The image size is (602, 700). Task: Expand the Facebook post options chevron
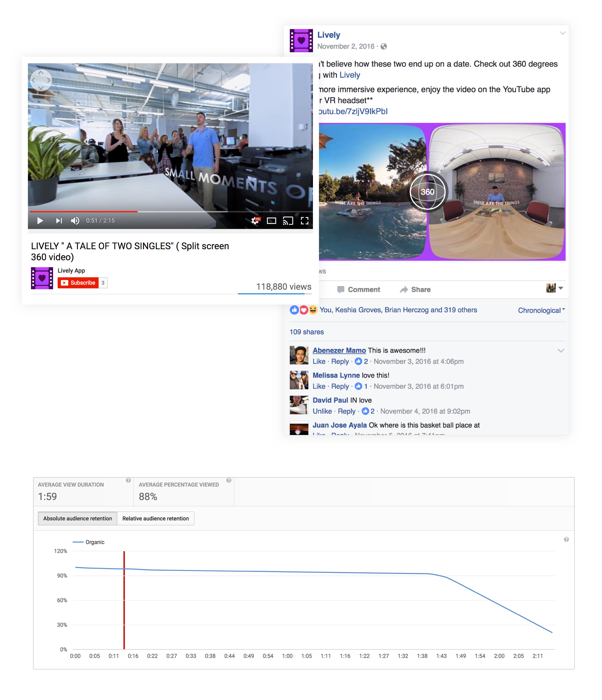coord(562,33)
